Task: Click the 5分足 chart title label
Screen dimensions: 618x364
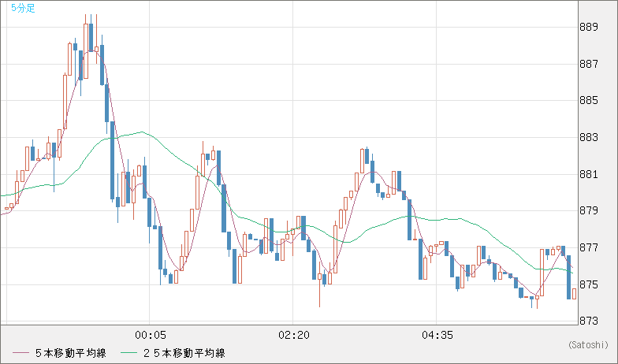Action: click(23, 8)
